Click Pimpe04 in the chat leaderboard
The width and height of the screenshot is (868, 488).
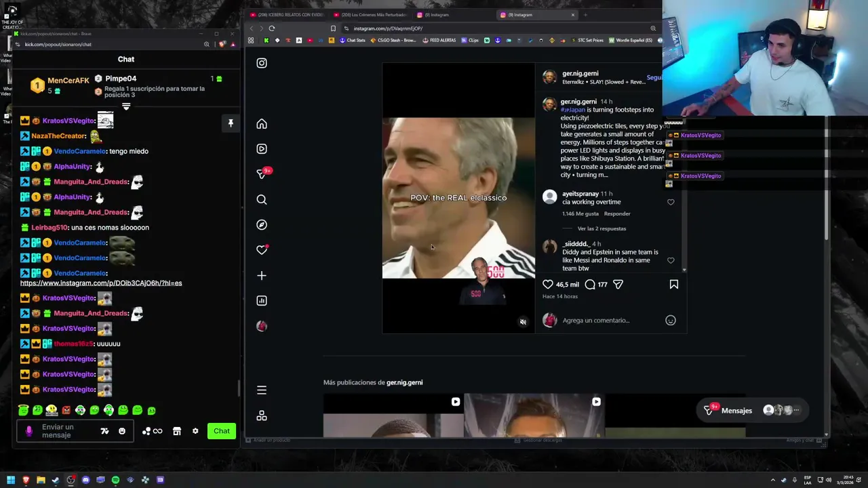pyautogui.click(x=121, y=79)
